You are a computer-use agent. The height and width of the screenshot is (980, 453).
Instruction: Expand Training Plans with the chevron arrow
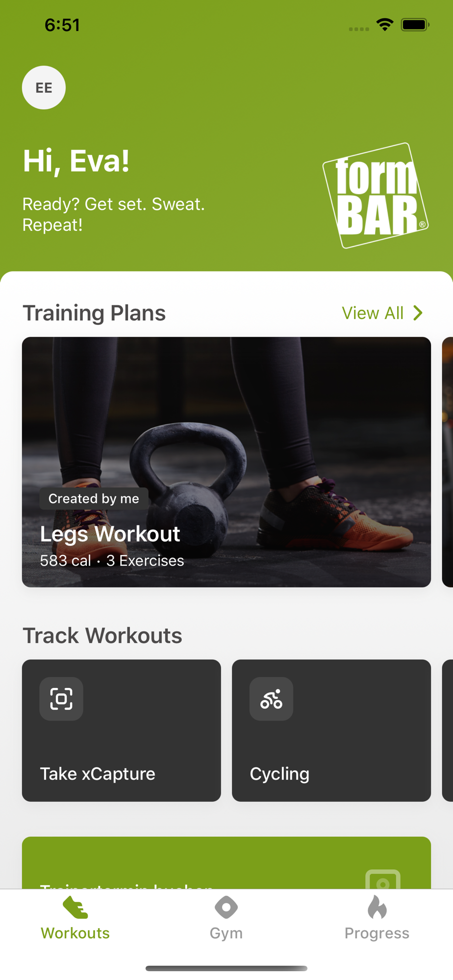[x=418, y=313]
